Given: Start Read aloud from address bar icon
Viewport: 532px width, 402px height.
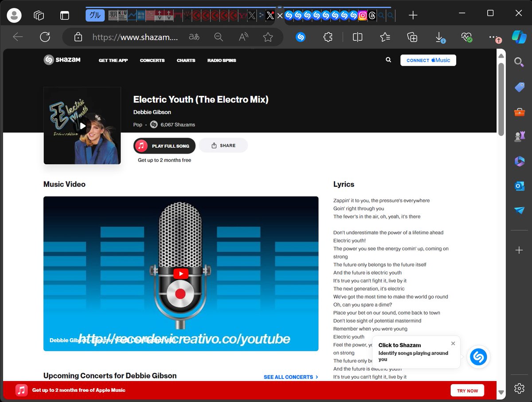Looking at the screenshot, I should [x=243, y=37].
